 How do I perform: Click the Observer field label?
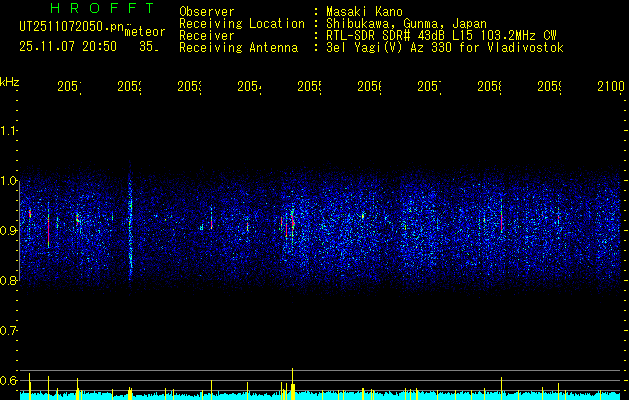[x=207, y=12]
